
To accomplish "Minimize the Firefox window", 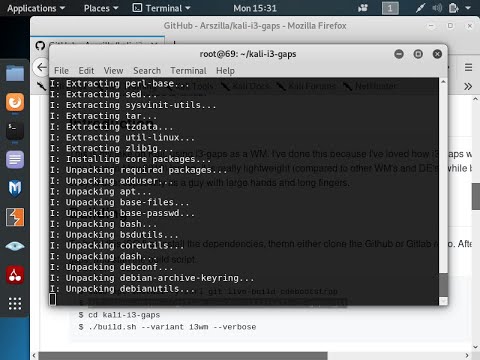I will coord(431,26).
